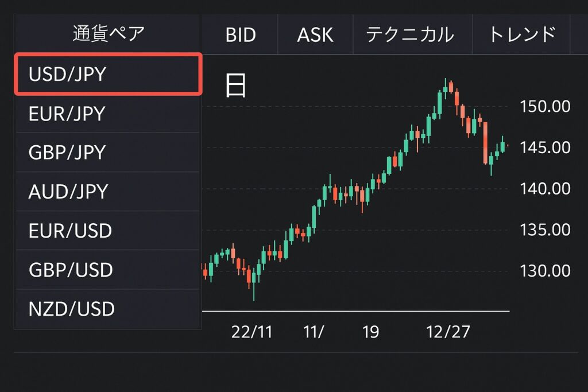Click the 140.00 price axis label
Viewport: 588px width, 392px height.
pyautogui.click(x=545, y=188)
